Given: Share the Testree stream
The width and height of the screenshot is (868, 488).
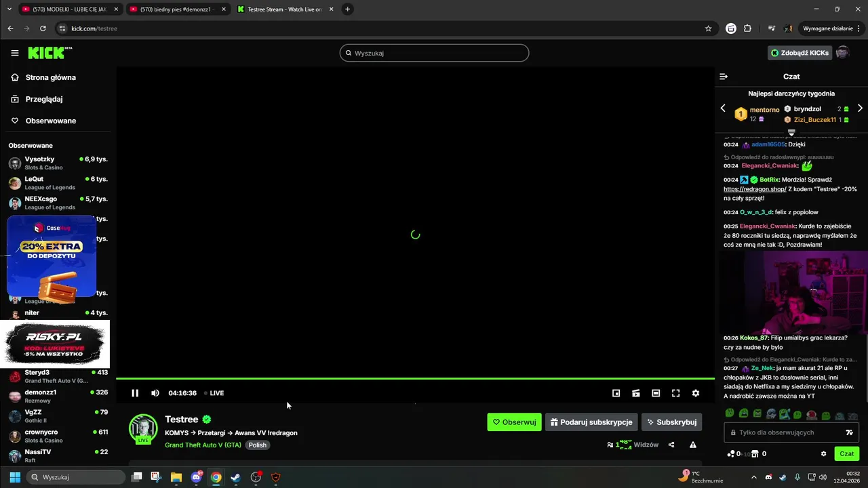Looking at the screenshot, I should (671, 445).
